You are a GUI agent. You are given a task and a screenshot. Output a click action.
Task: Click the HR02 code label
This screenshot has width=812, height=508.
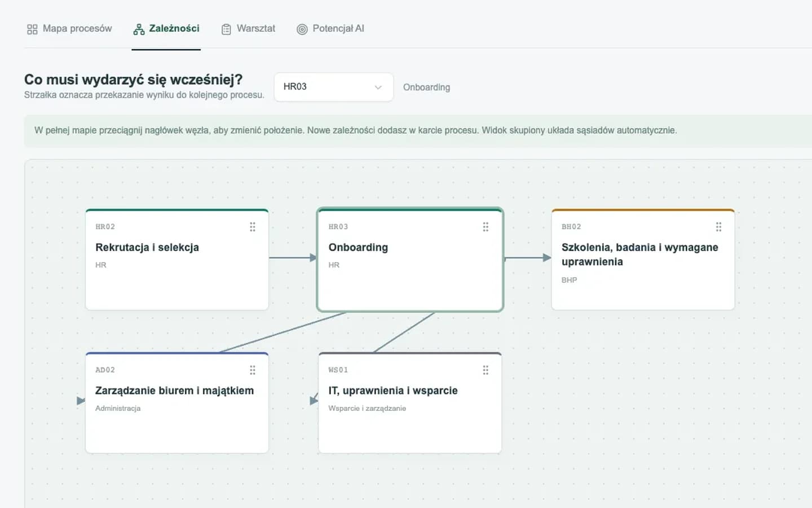[105, 227]
